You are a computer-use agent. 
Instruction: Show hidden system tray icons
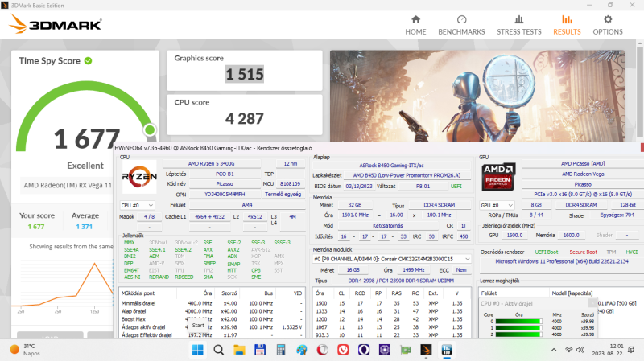coord(554,350)
